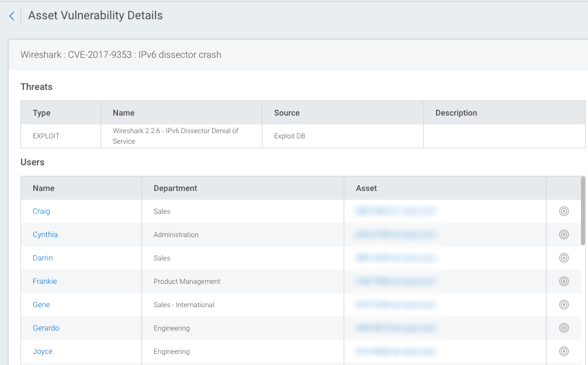Open the blurred asset link in Cynthia's row
Screen dimensions: 588x365
tap(396, 235)
